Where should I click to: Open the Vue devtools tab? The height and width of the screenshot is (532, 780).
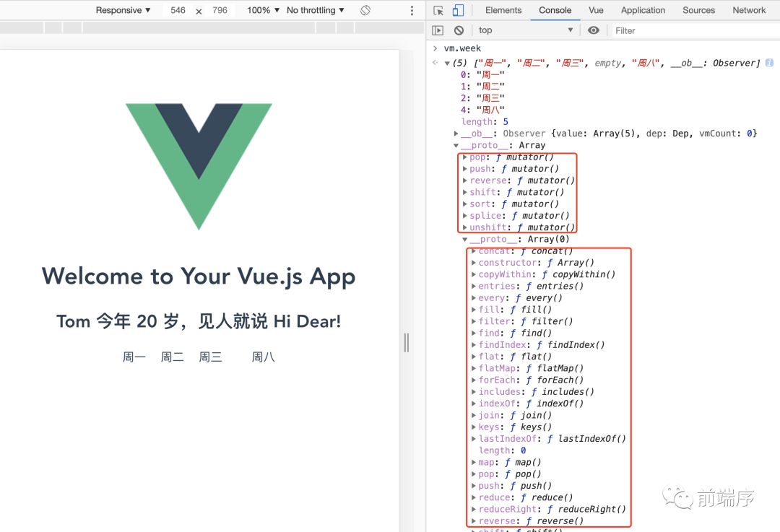(x=595, y=10)
